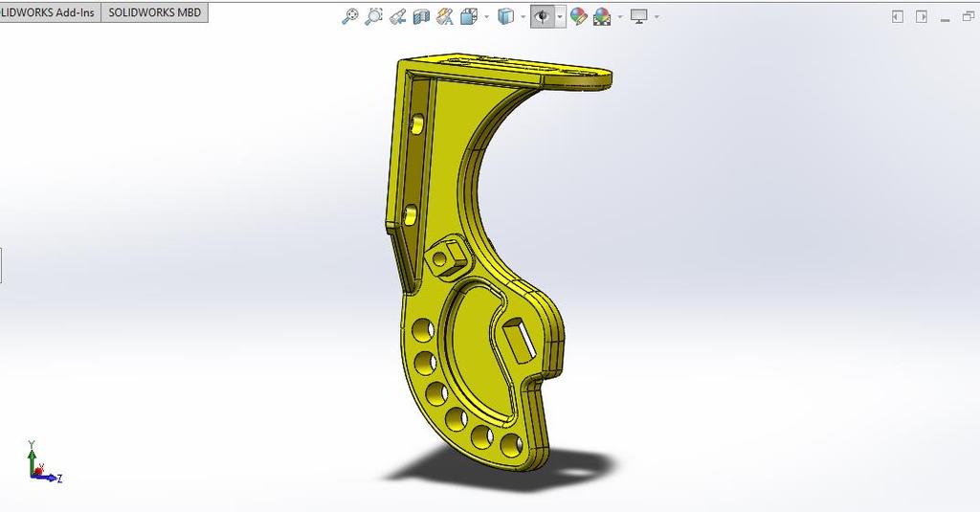
Task: Minimize the document window
Action: (945, 19)
